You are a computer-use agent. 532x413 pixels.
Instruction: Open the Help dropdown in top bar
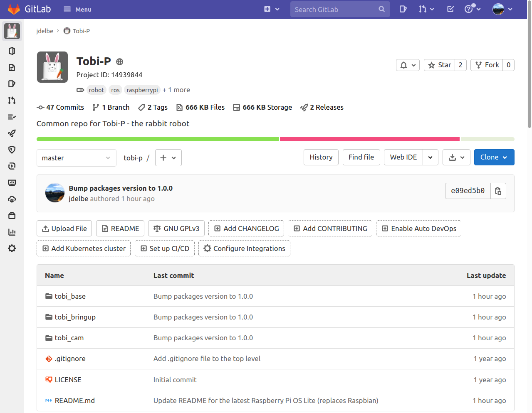tap(473, 9)
